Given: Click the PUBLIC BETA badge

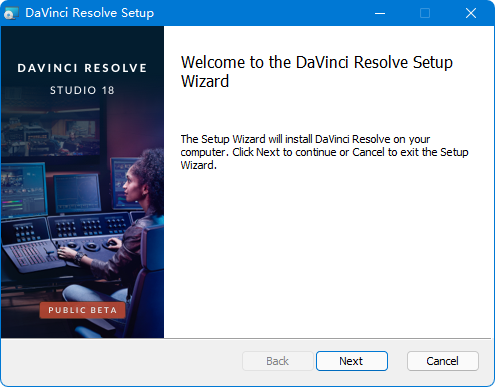Looking at the screenshot, I should click(82, 310).
